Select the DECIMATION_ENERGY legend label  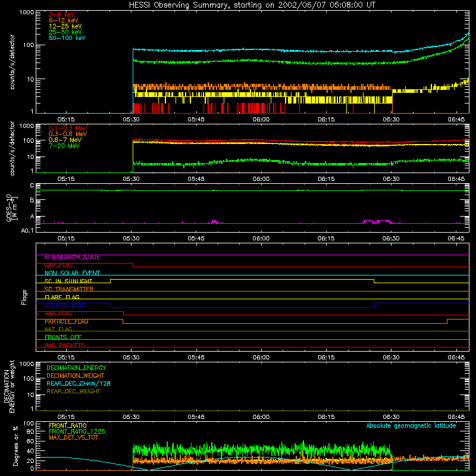pyautogui.click(x=76, y=368)
